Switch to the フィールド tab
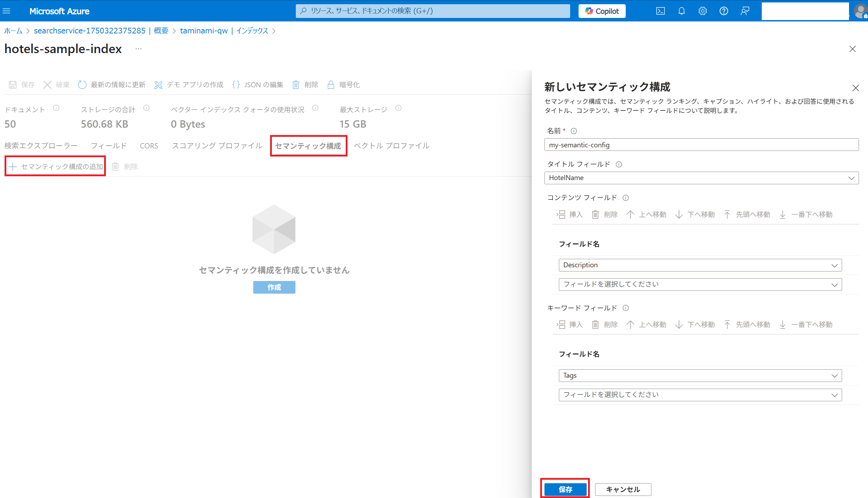Viewport: 868px width, 498px height. pyautogui.click(x=109, y=146)
